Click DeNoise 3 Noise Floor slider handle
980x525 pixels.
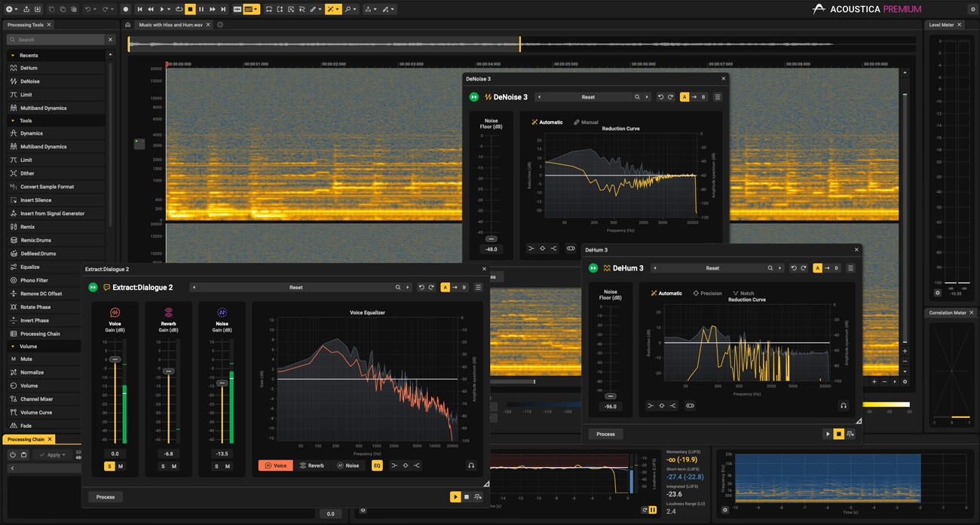click(x=491, y=239)
